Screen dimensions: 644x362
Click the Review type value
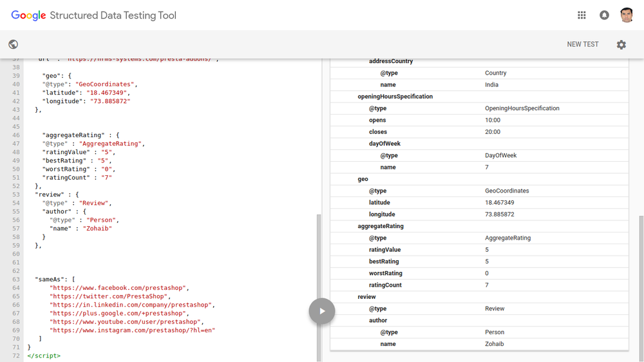click(x=495, y=309)
